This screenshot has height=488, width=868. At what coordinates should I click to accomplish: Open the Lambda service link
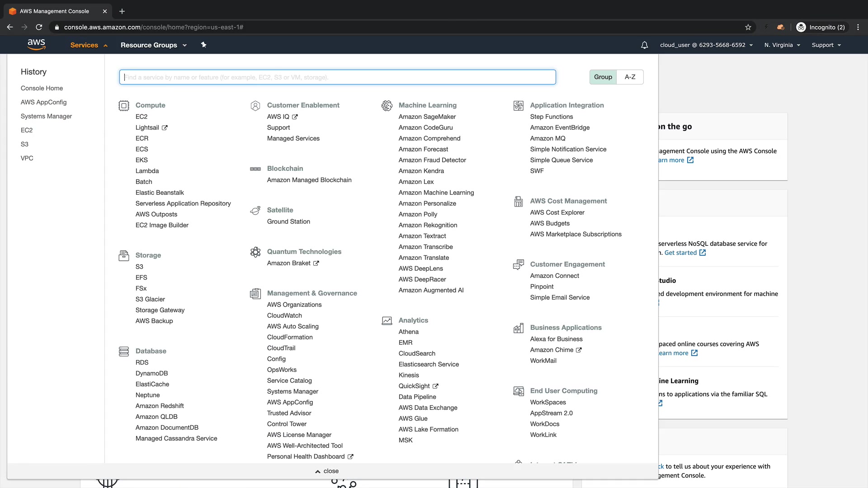click(x=147, y=171)
